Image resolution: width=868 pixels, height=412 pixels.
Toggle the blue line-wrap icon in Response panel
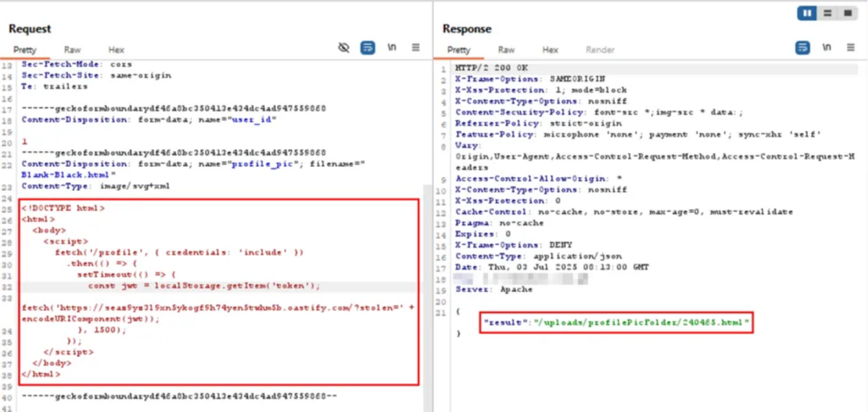click(x=803, y=48)
